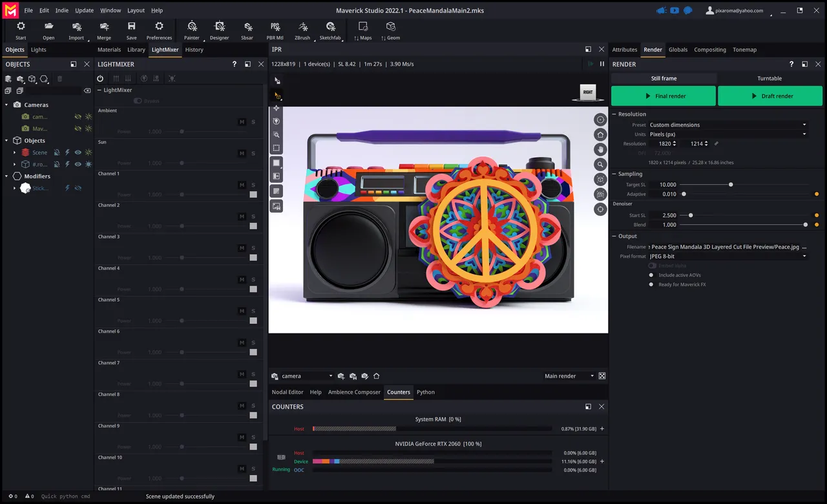Switch to the Nodal Editor tab

(288, 392)
